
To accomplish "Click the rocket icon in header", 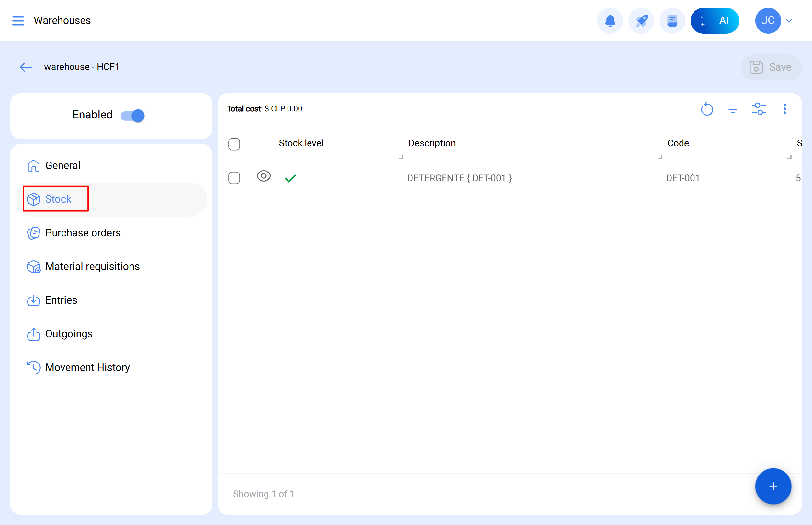I will click(641, 21).
